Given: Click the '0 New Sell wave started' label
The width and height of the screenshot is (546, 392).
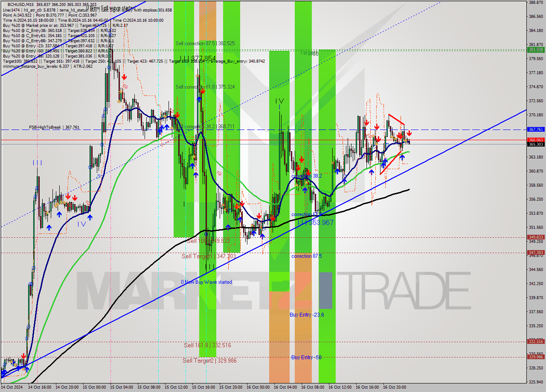Looking at the screenshot, I should coord(111,8).
